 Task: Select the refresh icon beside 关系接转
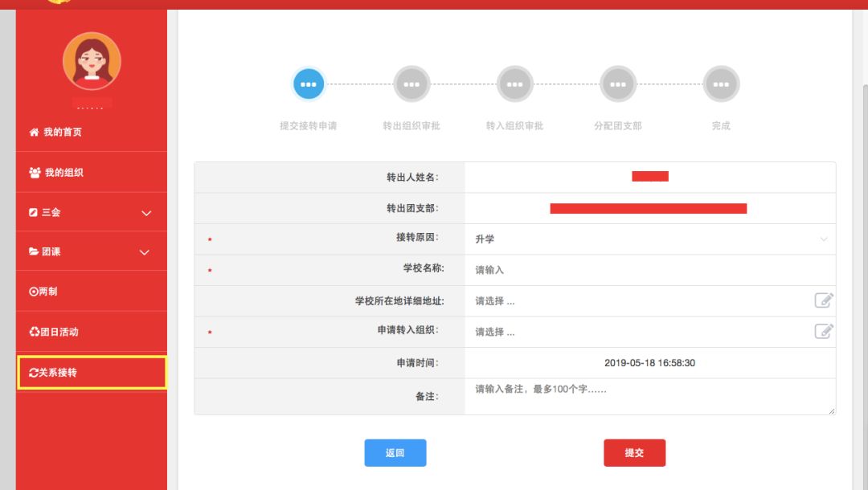click(32, 372)
